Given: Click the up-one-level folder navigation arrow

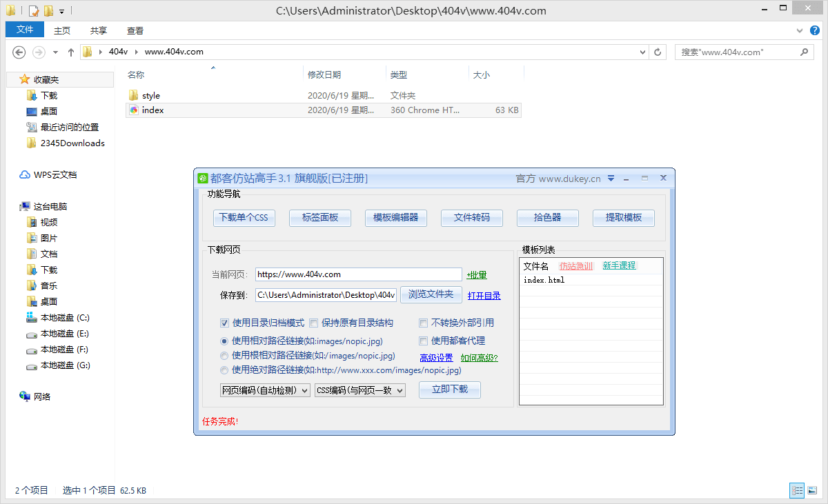Looking at the screenshot, I should (70, 52).
